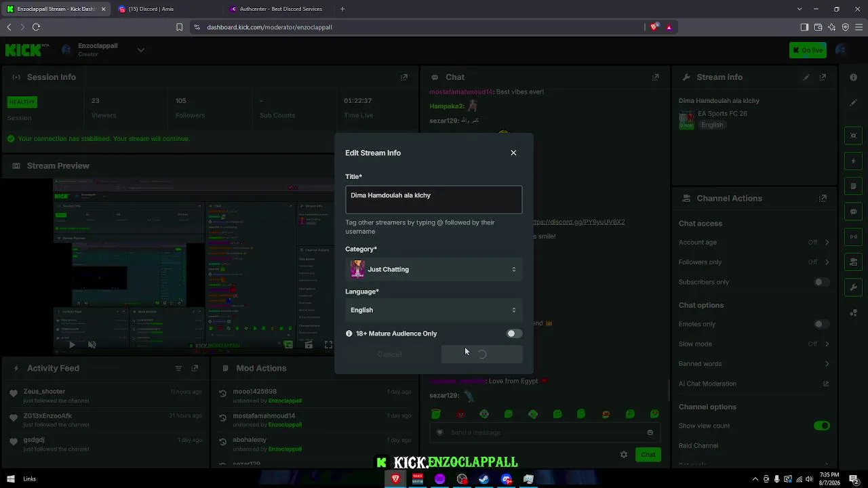Bookmark this page with the bookmark icon
This screenshot has width=868, height=488.
pos(179,27)
